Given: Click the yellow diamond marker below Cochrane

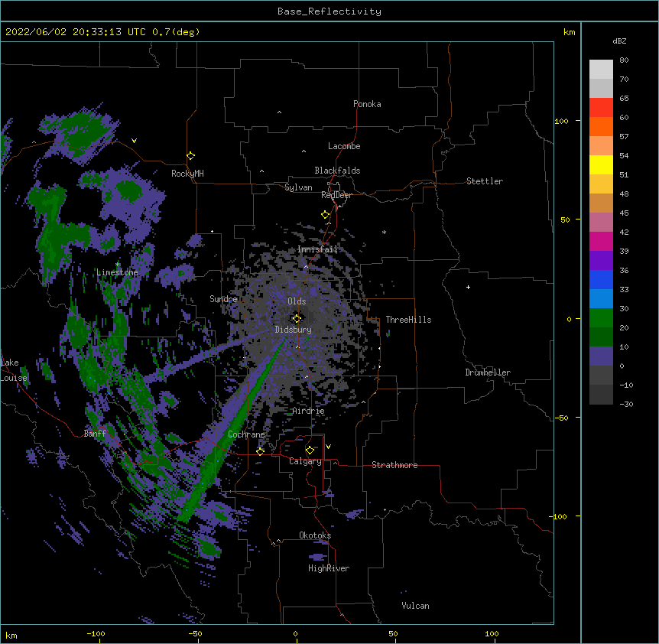Looking at the screenshot, I should pyautogui.click(x=260, y=451).
